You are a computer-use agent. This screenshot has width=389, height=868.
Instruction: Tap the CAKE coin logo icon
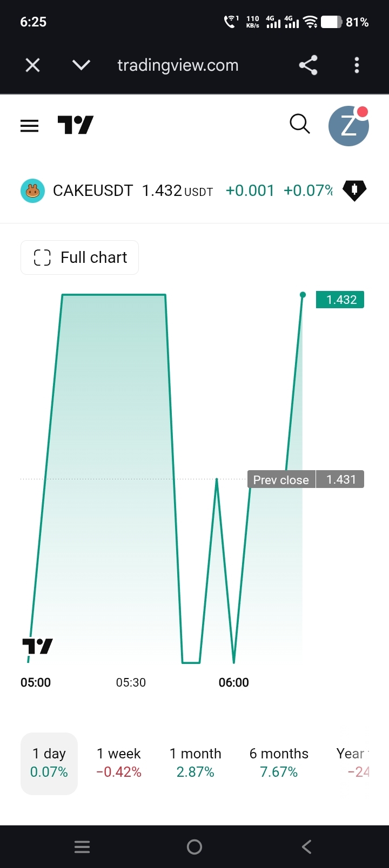32,191
